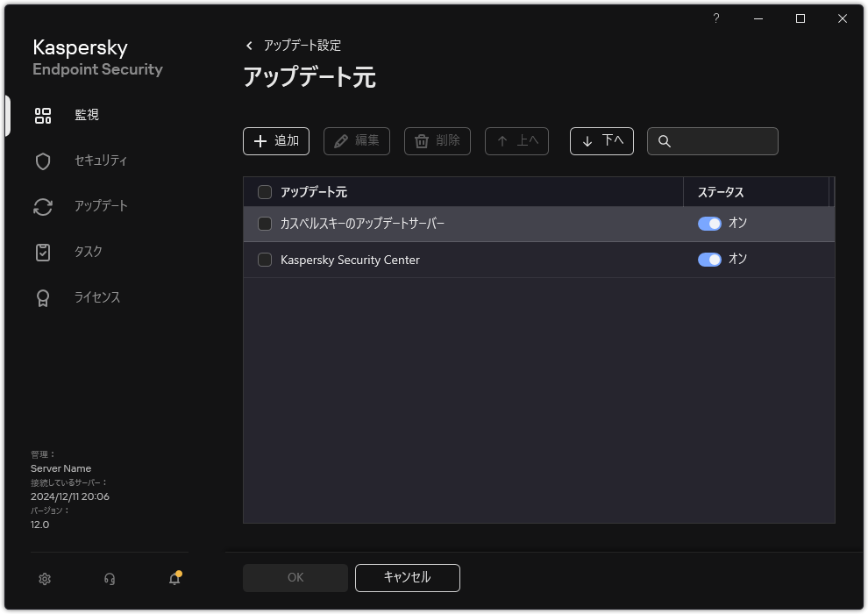
Task: Click the アップデート refresh arrows icon
Action: 42,206
